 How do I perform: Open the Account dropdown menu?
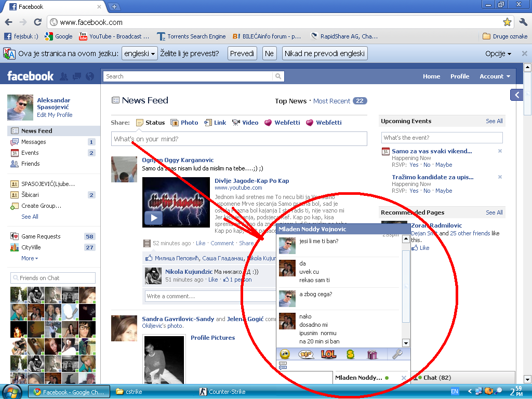point(495,76)
